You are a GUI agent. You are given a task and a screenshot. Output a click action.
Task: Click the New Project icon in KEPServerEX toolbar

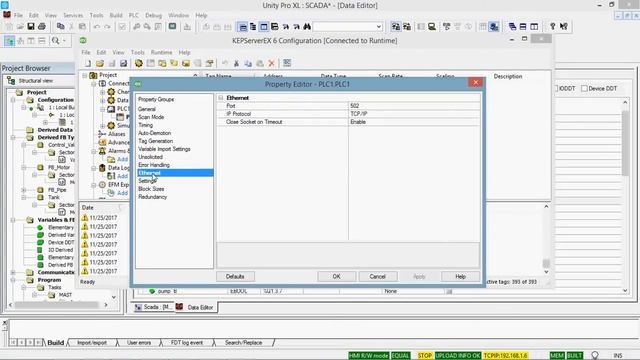[88, 63]
